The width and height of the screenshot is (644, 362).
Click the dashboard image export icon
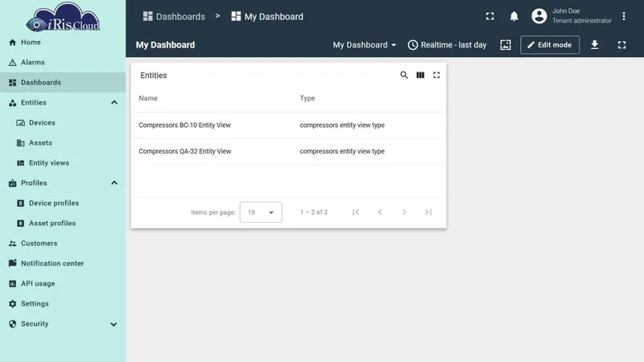coord(506,45)
